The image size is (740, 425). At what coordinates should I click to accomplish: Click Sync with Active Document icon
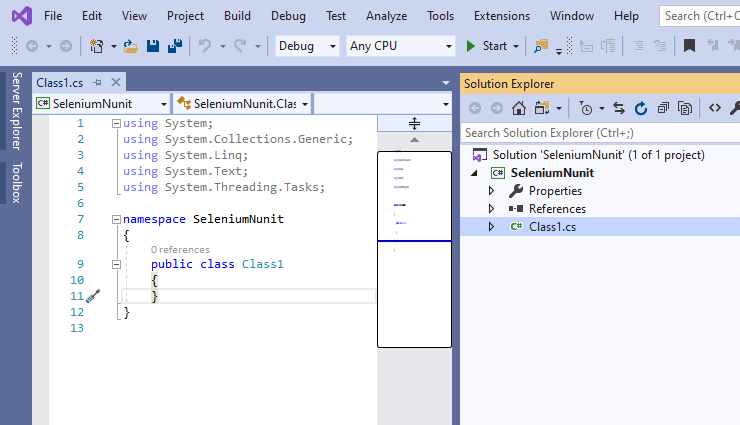(619, 108)
